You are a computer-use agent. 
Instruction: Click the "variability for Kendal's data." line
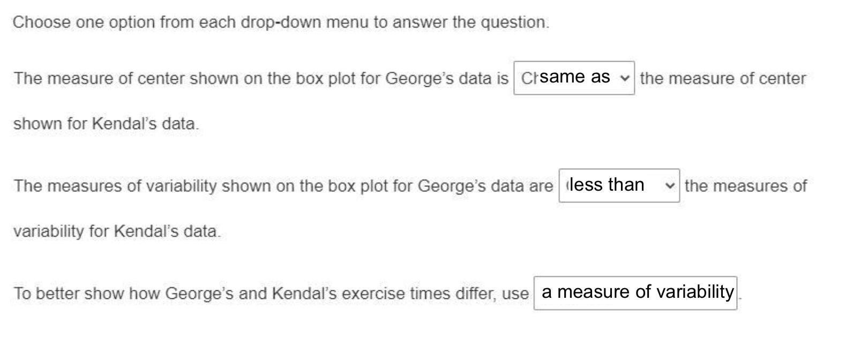(x=117, y=231)
